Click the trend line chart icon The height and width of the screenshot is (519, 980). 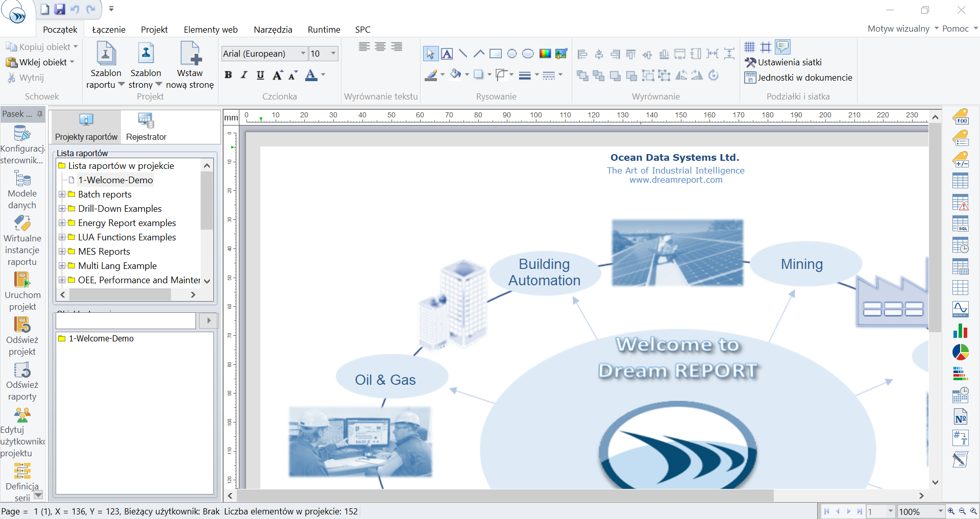960,309
